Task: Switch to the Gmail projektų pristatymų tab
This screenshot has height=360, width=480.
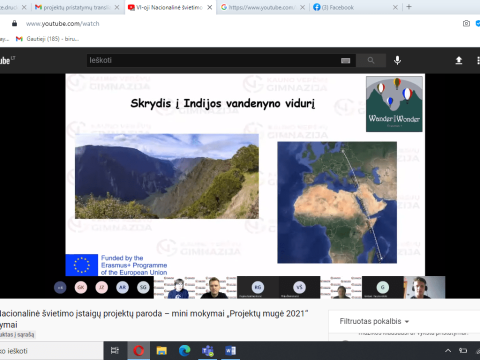Action: click(x=73, y=7)
